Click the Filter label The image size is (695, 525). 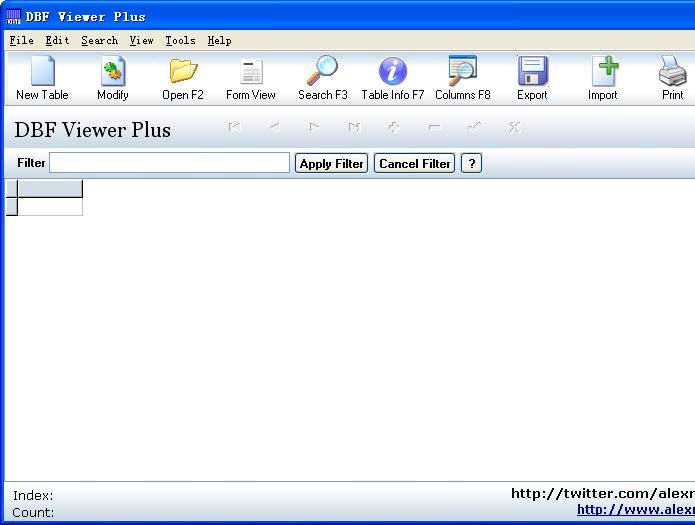(x=31, y=163)
